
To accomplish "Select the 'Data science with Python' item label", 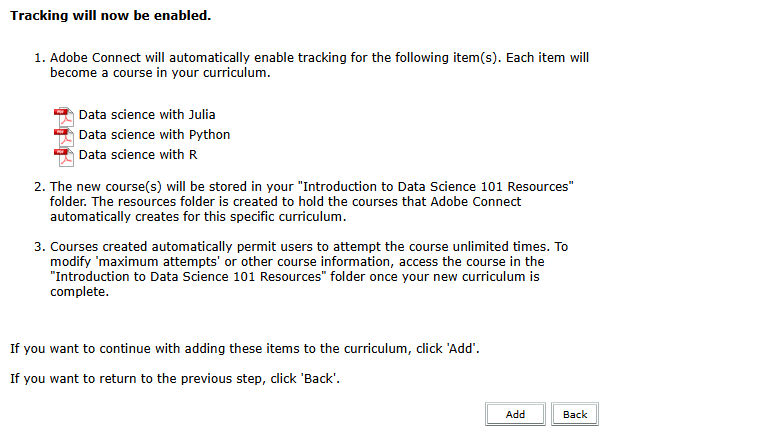I will pos(154,135).
